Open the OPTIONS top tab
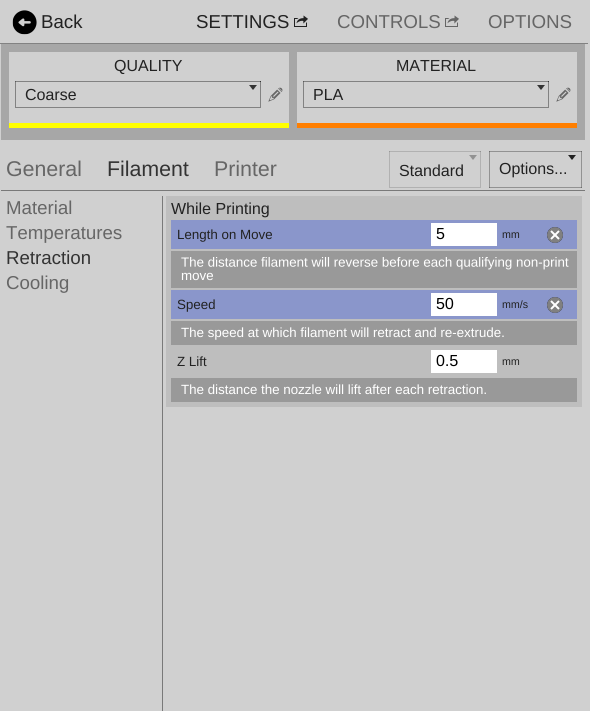The image size is (590, 711). [x=530, y=22]
